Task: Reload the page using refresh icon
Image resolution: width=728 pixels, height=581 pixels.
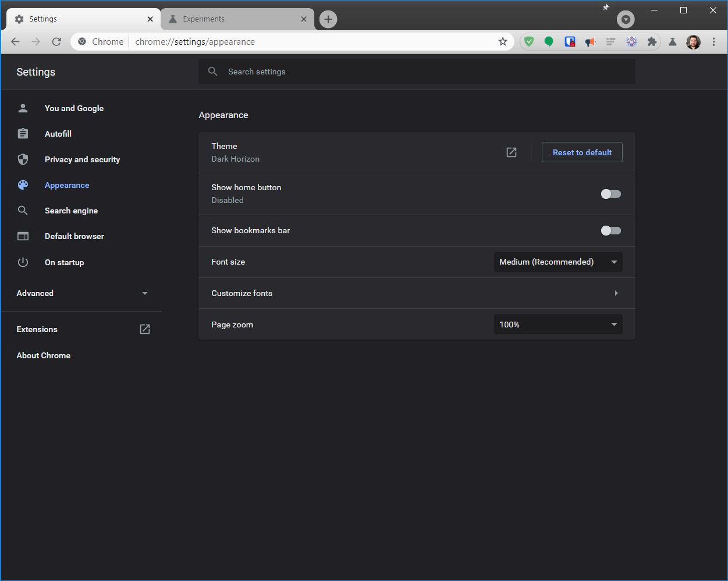Action: pyautogui.click(x=56, y=41)
